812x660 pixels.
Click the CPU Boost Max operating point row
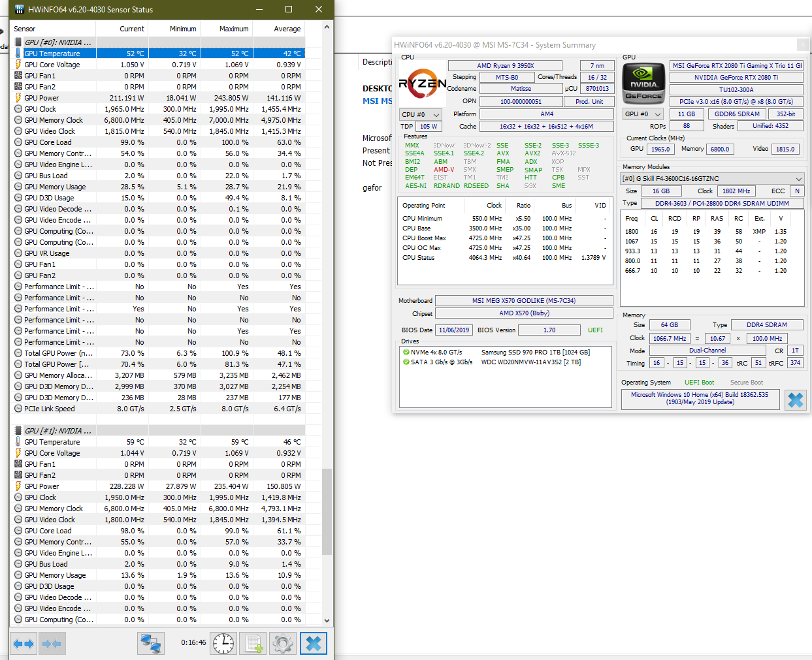(505, 238)
